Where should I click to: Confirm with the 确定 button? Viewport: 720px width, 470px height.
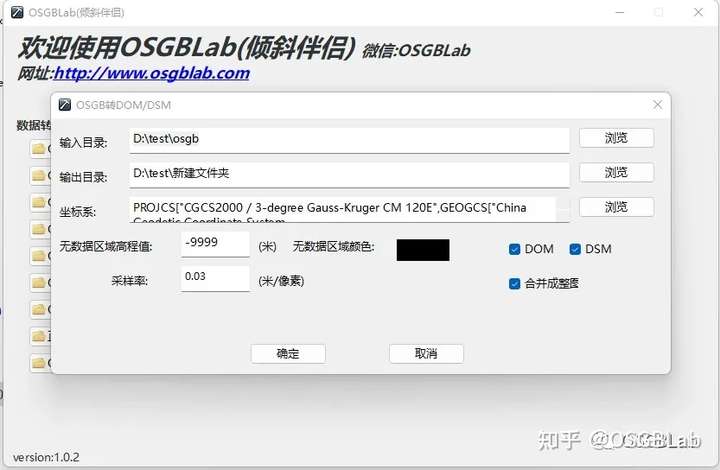[x=288, y=353]
